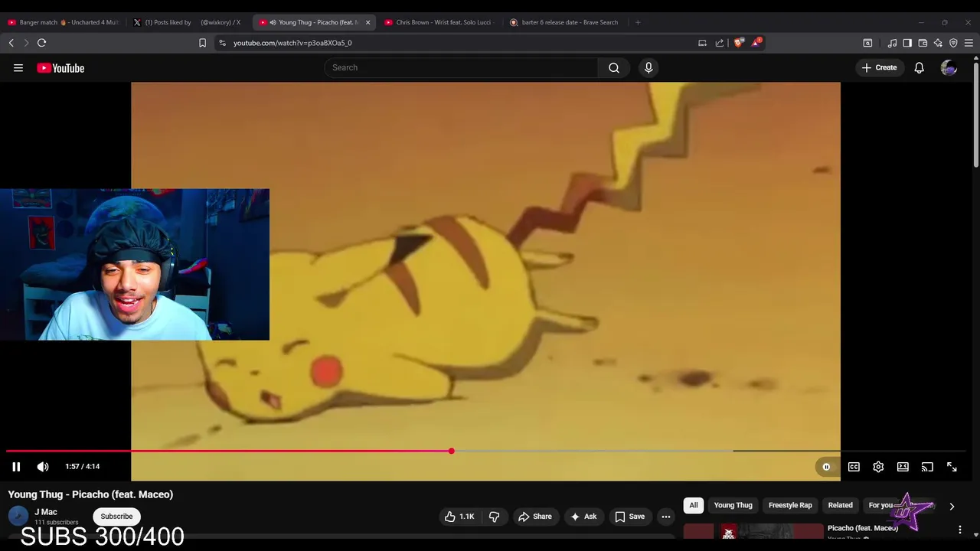
Task: Switch to theater mode
Action: 903,467
